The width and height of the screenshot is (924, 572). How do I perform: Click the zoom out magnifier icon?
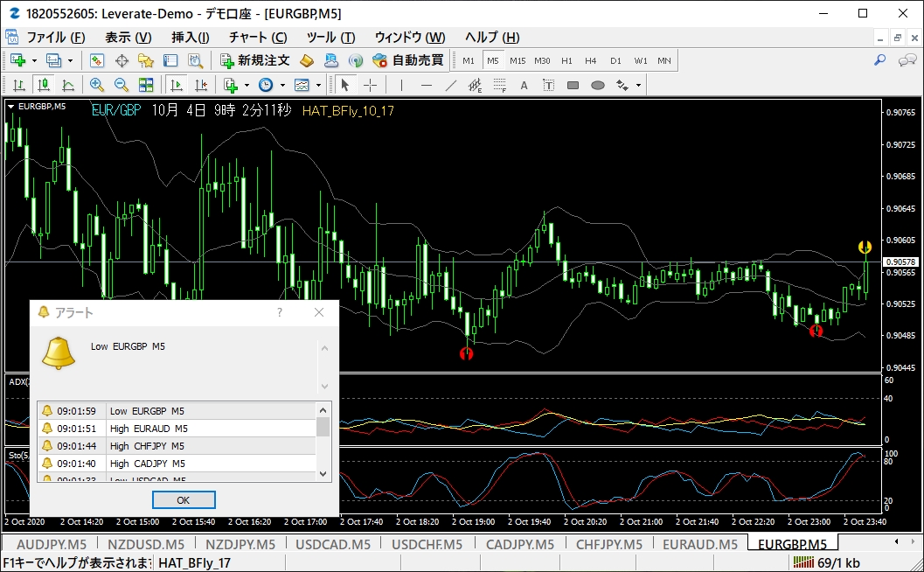(122, 85)
